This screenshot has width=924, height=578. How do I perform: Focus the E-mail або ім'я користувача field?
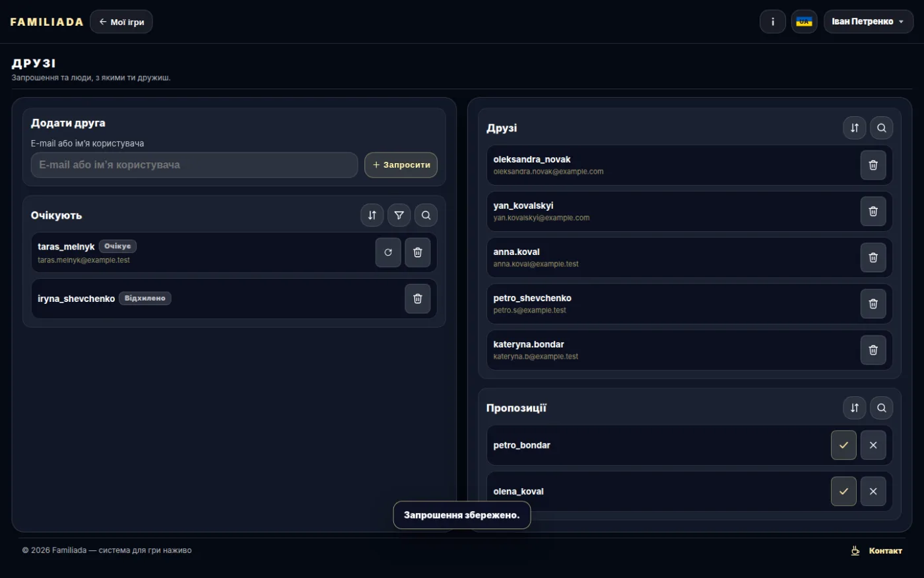pyautogui.click(x=194, y=165)
